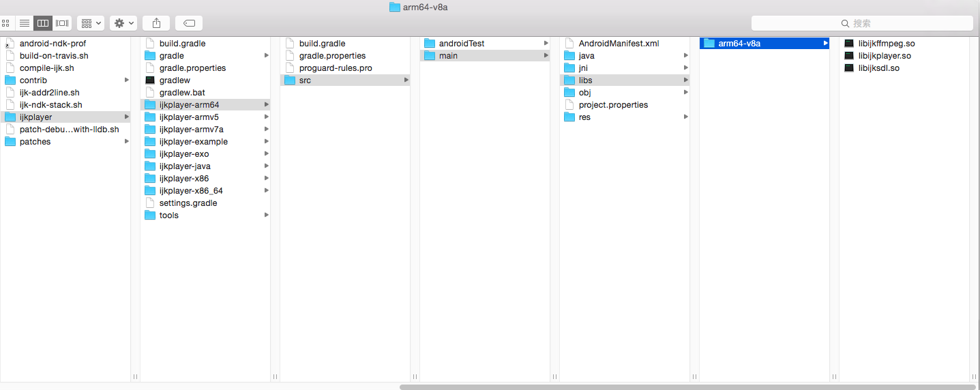The width and height of the screenshot is (980, 390).
Task: Expand androidTest folder arrow
Action: point(546,44)
